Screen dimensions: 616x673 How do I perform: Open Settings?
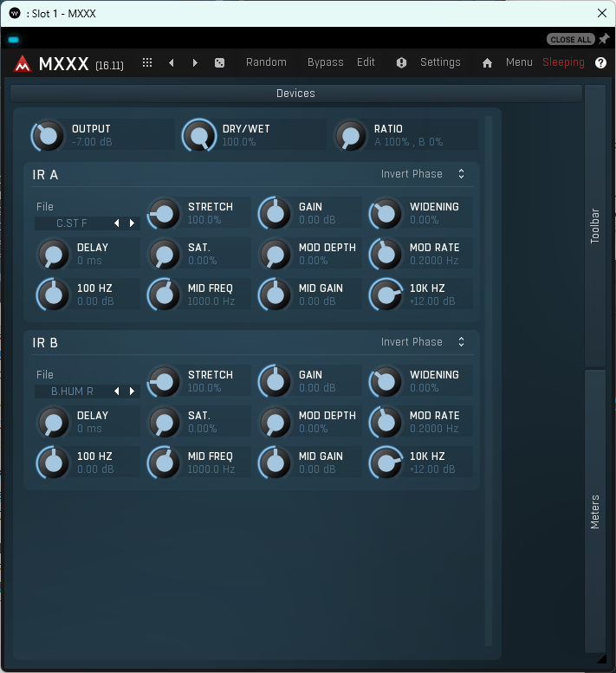click(x=440, y=62)
